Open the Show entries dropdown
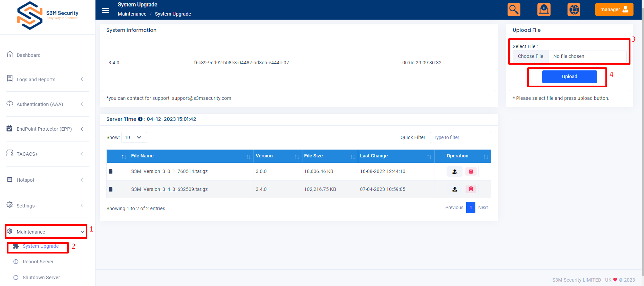 pos(134,137)
